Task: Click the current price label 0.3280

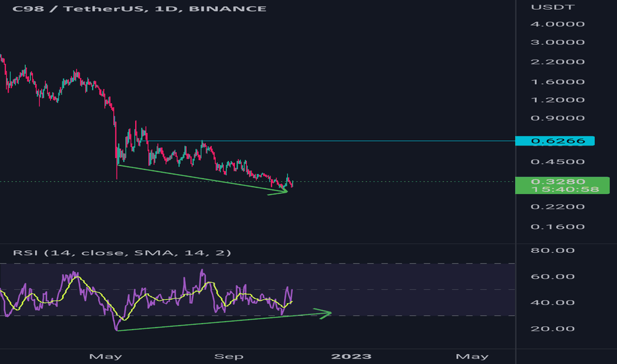Action: (558, 181)
